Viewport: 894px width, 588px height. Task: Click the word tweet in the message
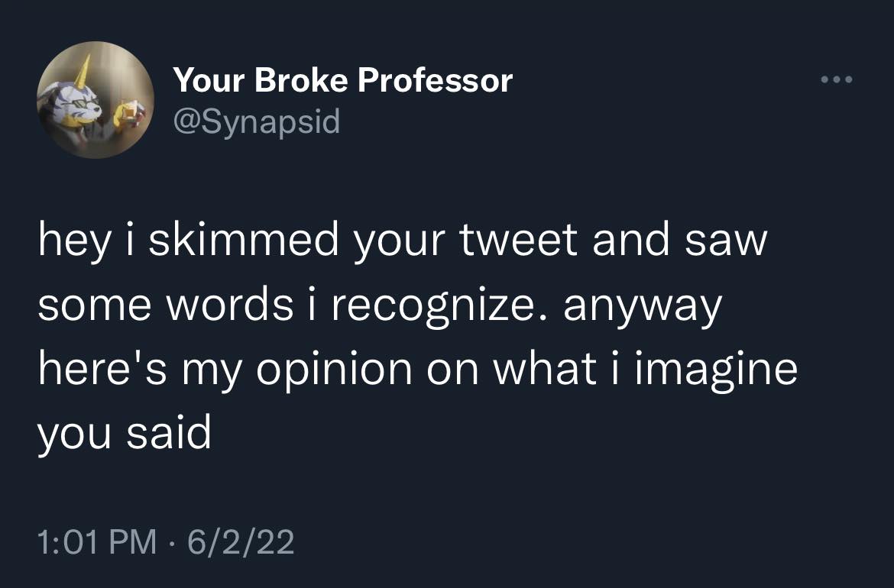click(520, 240)
